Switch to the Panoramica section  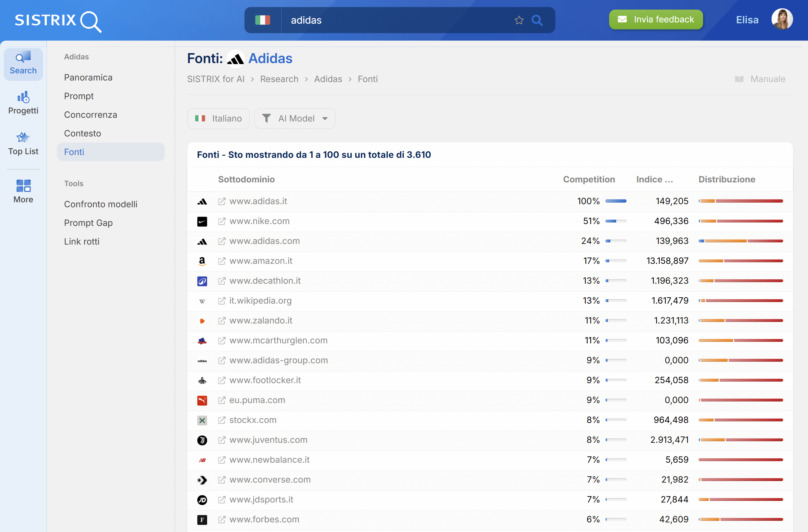88,77
